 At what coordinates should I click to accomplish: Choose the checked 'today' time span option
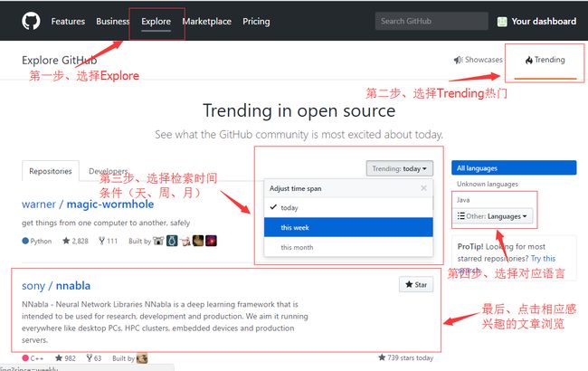(x=348, y=207)
